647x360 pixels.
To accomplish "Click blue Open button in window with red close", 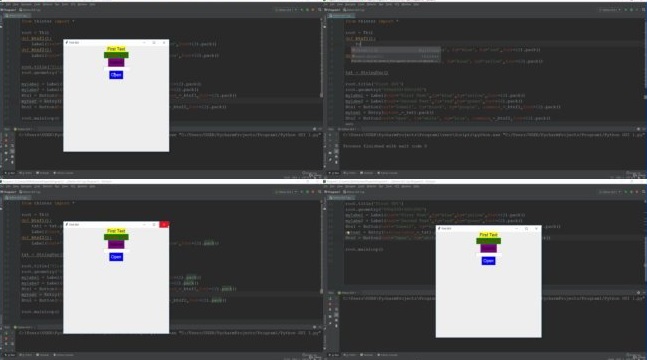I will tap(116, 257).
